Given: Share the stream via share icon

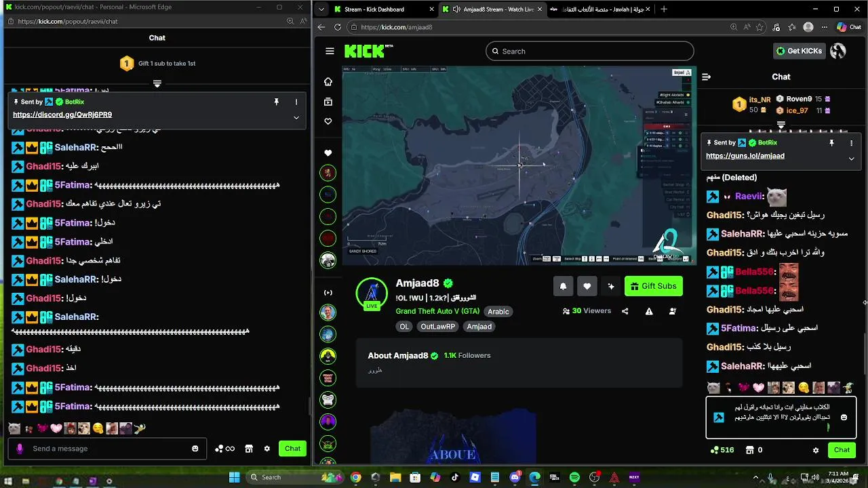Looking at the screenshot, I should (625, 311).
